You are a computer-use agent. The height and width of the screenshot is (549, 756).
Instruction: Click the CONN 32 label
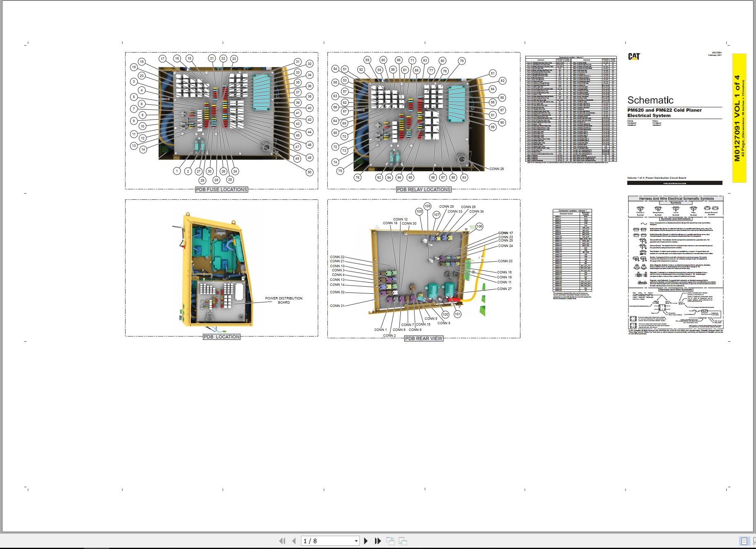337,292
